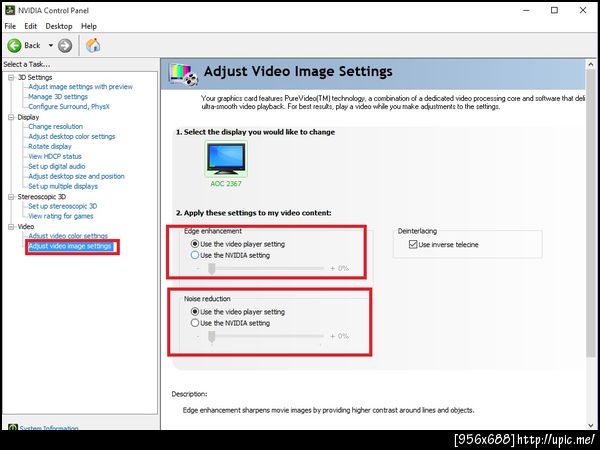Click the Noise reduction slider handle

212,337
